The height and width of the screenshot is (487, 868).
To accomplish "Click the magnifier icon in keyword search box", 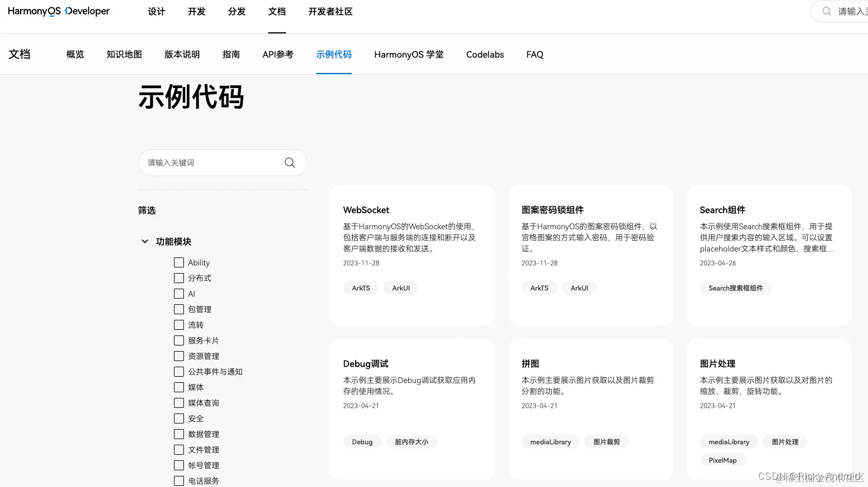I will click(x=290, y=163).
